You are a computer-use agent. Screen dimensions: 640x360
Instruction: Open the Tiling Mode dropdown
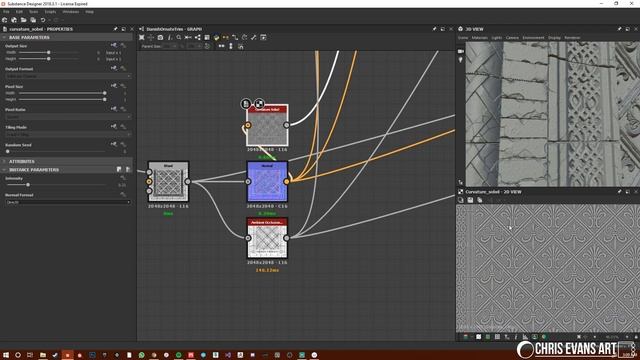click(x=68, y=134)
